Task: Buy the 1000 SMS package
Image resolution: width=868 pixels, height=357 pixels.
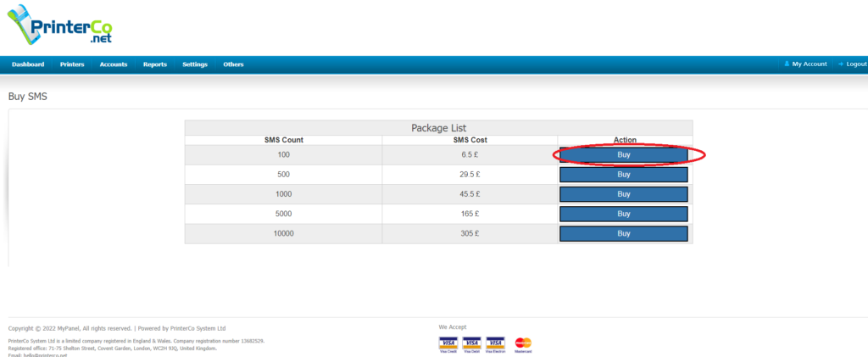Action: [x=624, y=194]
